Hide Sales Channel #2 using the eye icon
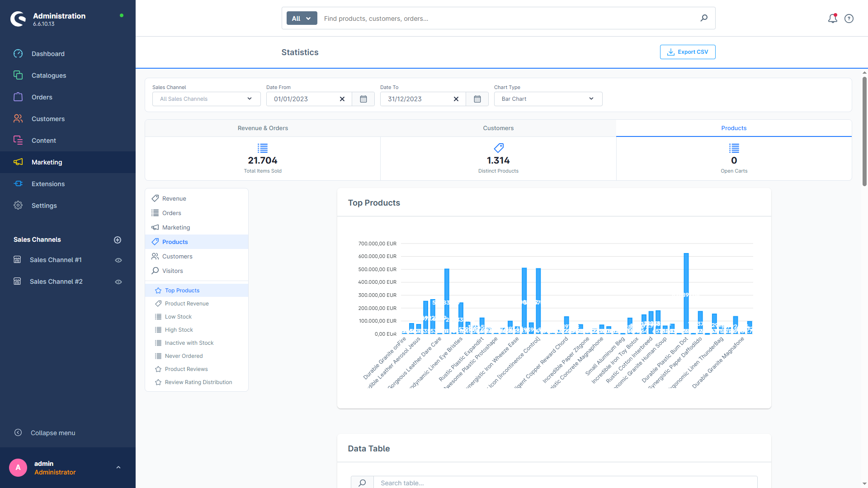868x488 pixels. [x=118, y=282]
